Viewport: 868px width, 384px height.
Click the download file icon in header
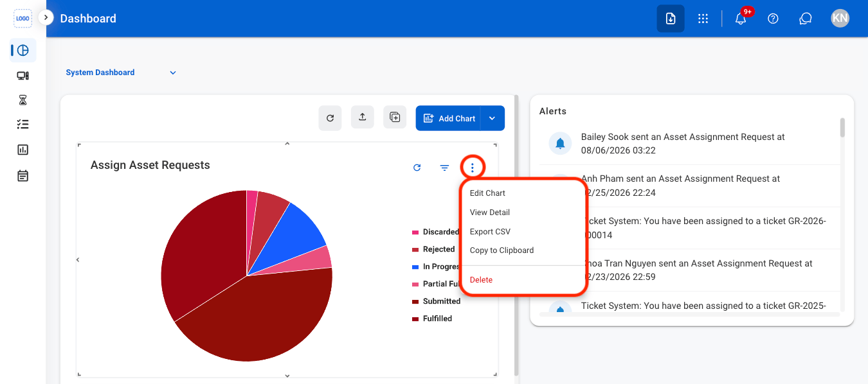671,19
